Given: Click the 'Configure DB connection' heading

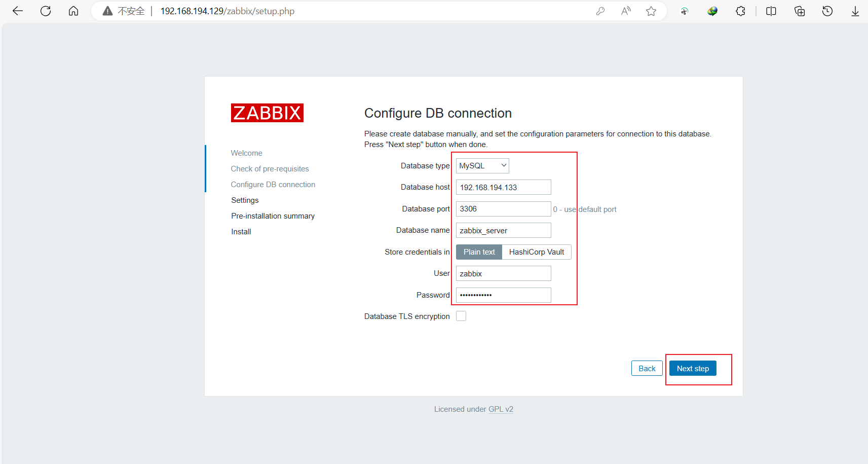Looking at the screenshot, I should pos(438,113).
